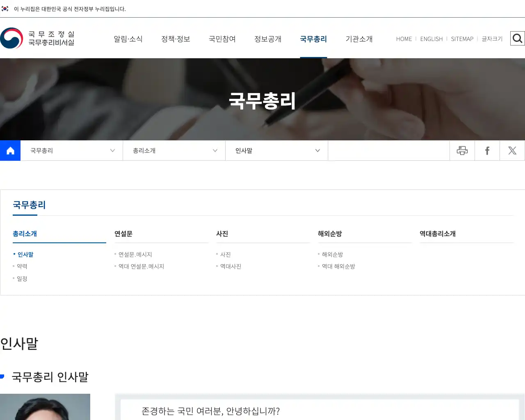
Task: Open the 정보공개 main menu
Action: click(x=268, y=39)
